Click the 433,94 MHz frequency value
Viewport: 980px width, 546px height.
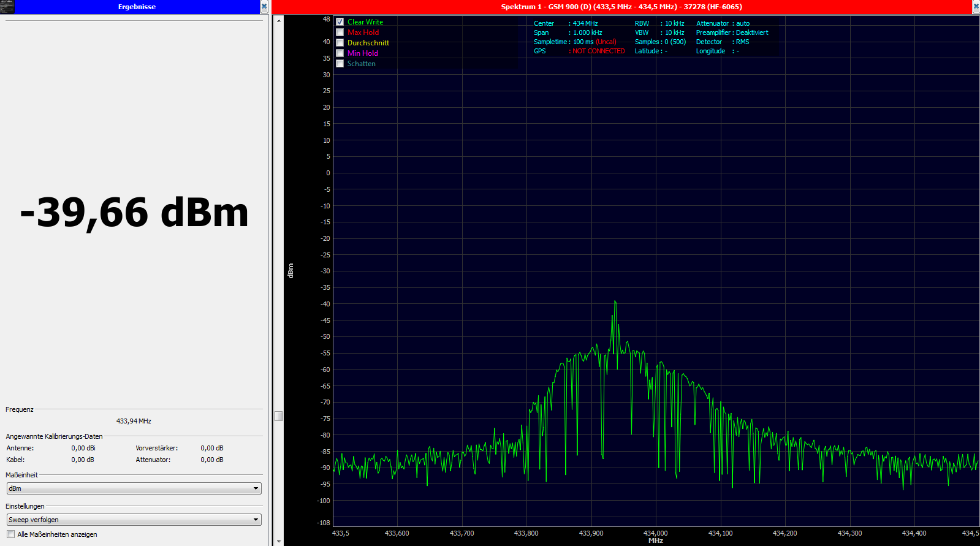[134, 421]
